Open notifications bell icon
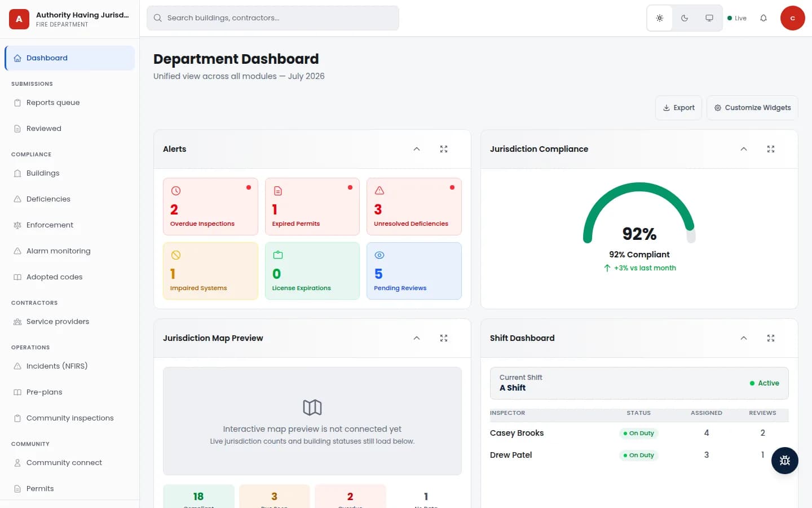 click(764, 18)
